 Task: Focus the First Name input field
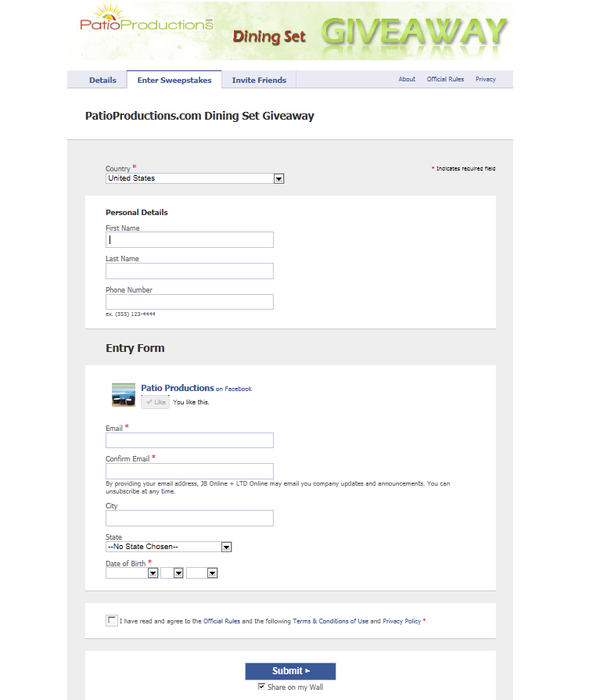tap(189, 240)
